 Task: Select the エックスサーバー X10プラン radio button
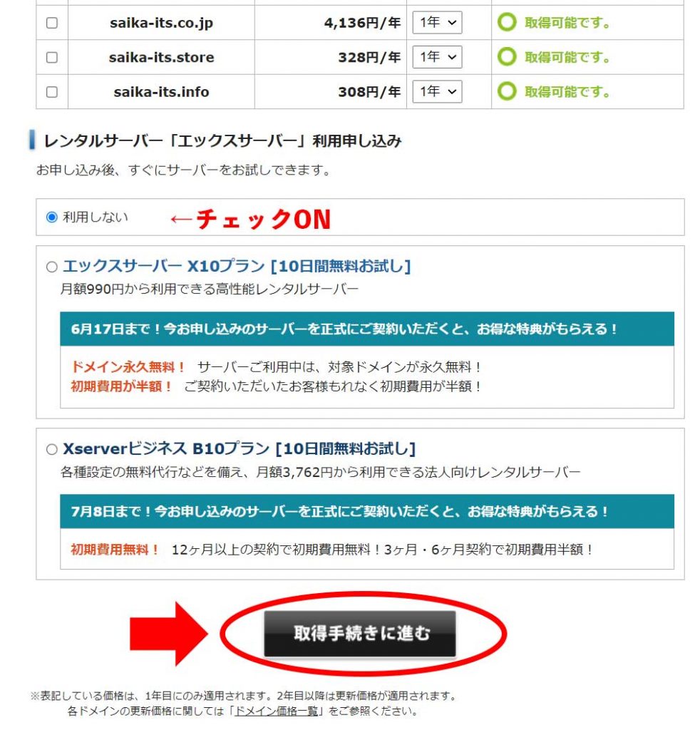pos(51,267)
